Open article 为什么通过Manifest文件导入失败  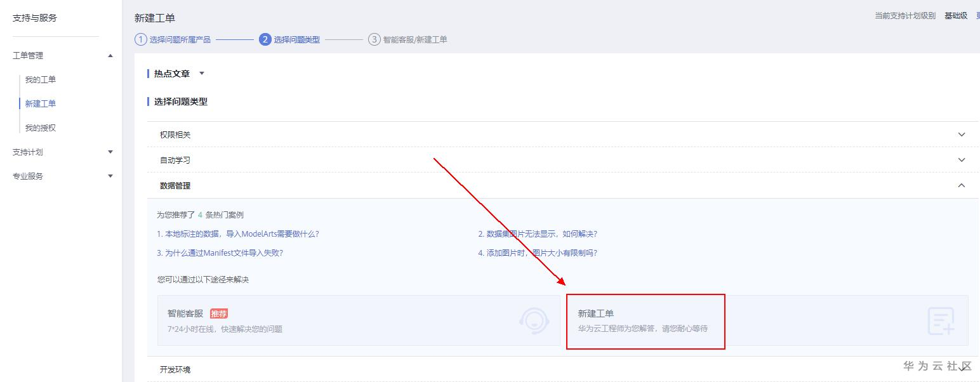tap(220, 253)
